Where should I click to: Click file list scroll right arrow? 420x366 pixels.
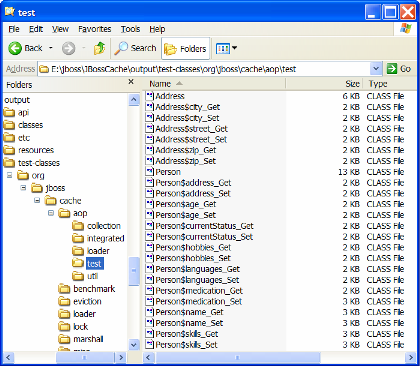(411, 358)
